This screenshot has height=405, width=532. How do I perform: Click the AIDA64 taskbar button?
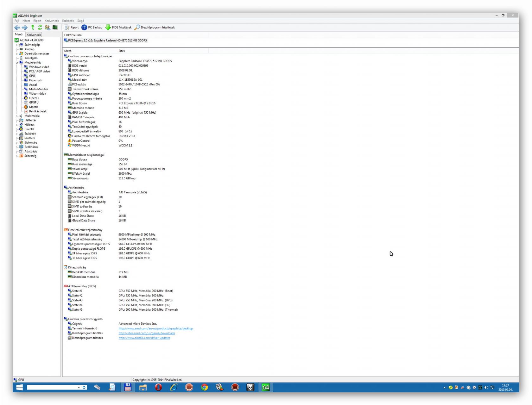(x=266, y=387)
